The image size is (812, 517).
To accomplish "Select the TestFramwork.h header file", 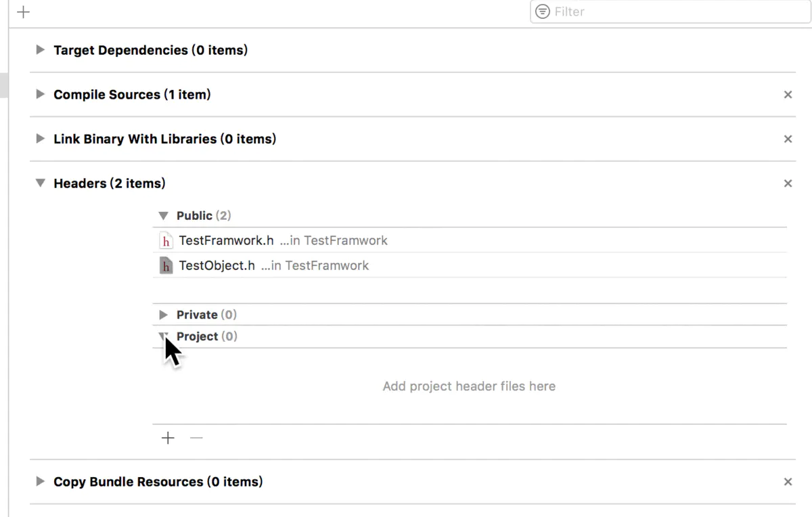I will [226, 241].
